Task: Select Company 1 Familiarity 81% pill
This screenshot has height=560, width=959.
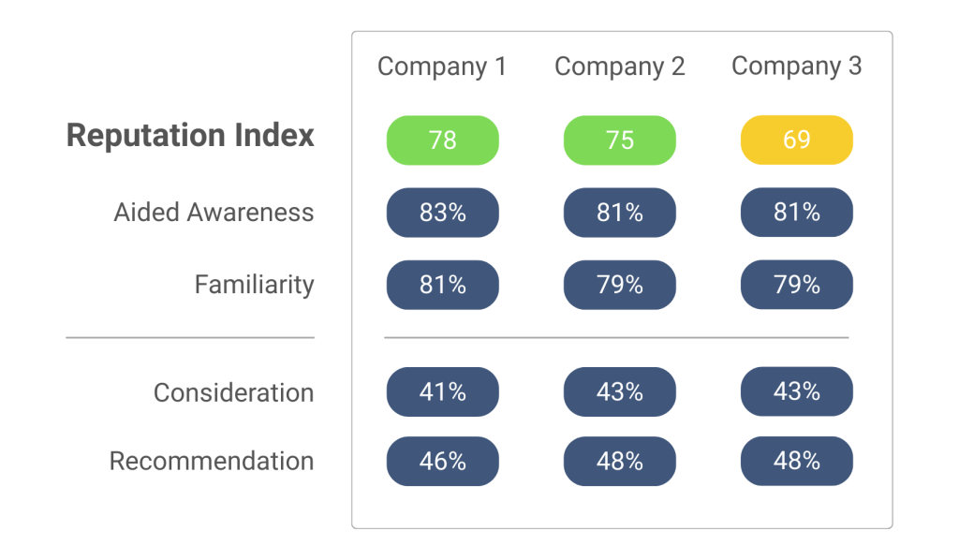Action: click(442, 285)
